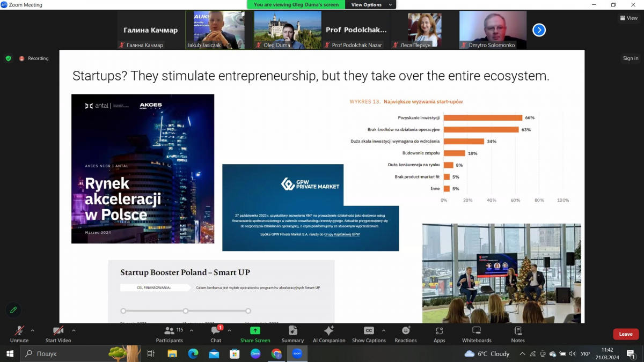Expand the Show Captions options arrow
Viewport: 644px width, 362px height.
(x=383, y=330)
